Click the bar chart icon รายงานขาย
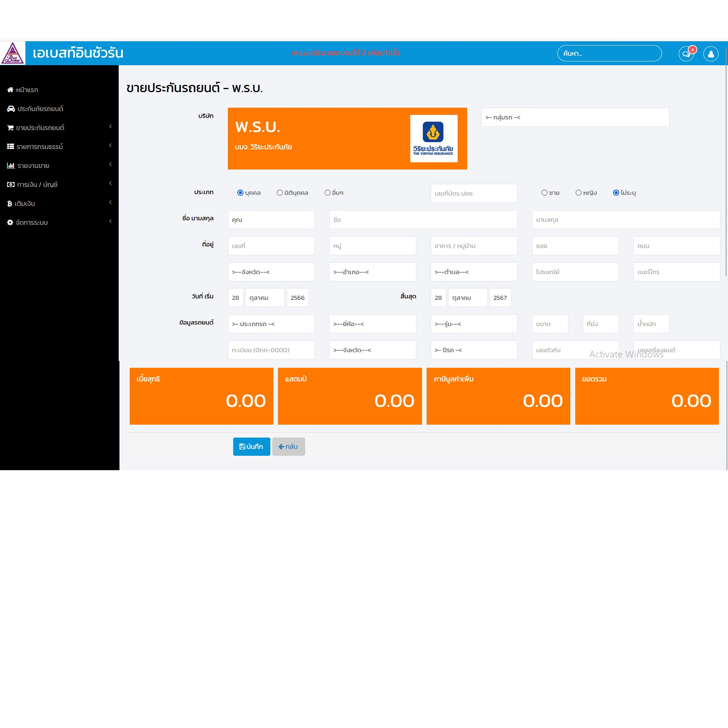This screenshot has height=728, width=728. 11,166
